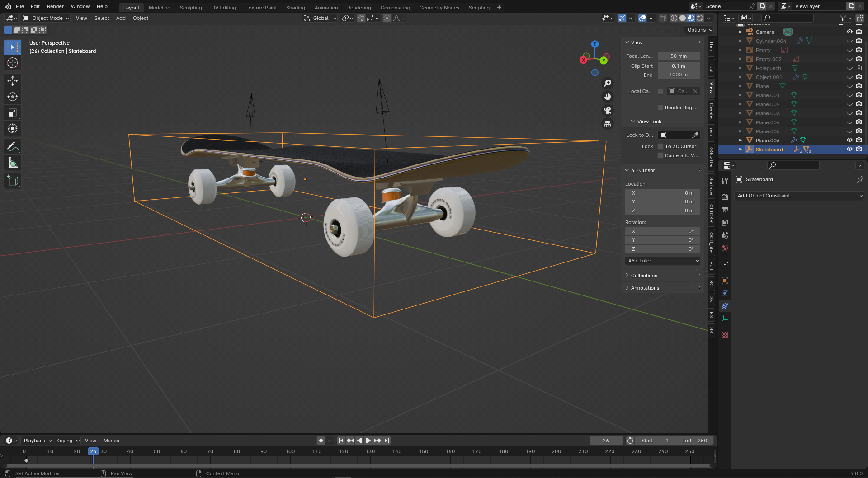Toggle camera view in viewport
Screen dimensions: 868x478
[x=608, y=110]
